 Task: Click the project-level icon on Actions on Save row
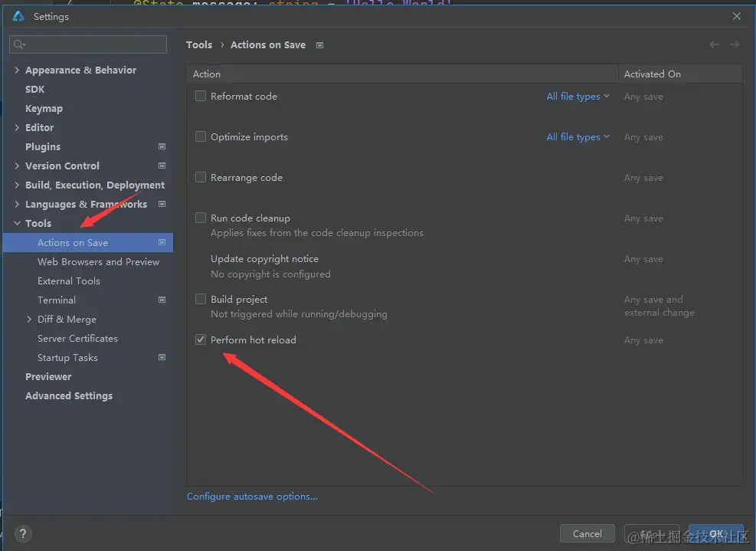[x=162, y=242]
